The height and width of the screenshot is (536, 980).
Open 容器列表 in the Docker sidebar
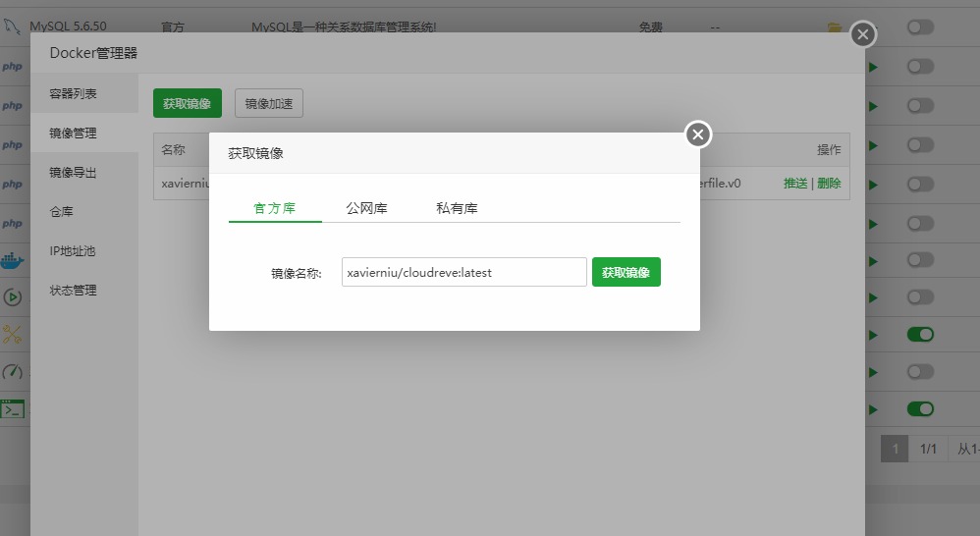pyautogui.click(x=84, y=93)
